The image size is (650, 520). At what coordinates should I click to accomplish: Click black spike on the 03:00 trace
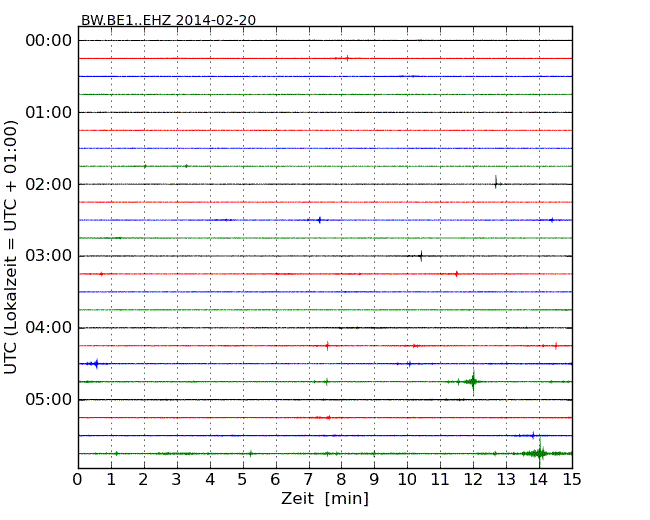click(421, 256)
